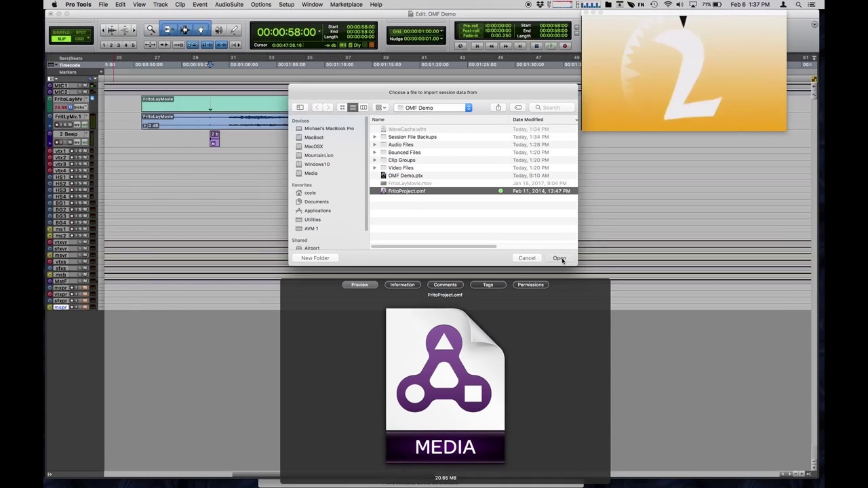The width and height of the screenshot is (868, 488).
Task: Click the Search field in file dialog
Action: pos(553,108)
